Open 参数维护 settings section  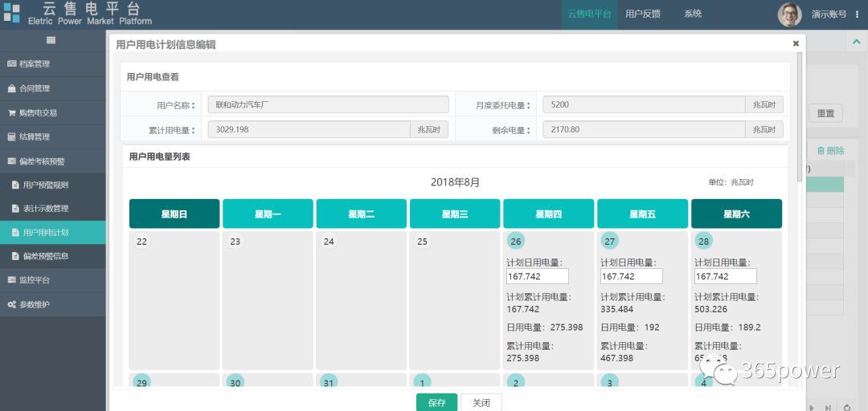coord(34,305)
